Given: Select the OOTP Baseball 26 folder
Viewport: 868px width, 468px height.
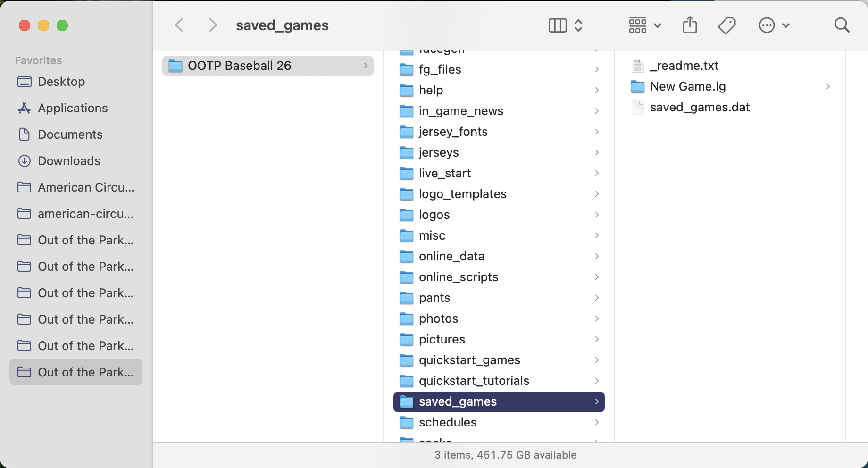Looking at the screenshot, I should point(268,66).
